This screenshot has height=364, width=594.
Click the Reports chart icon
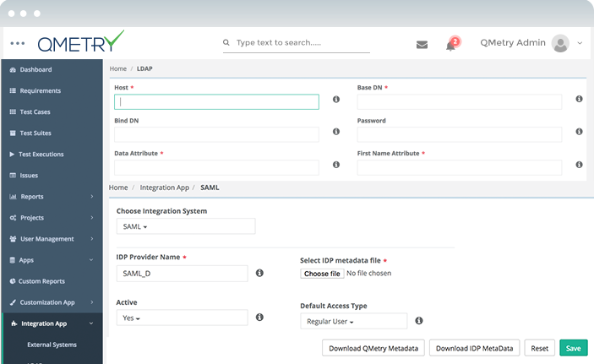[13, 197]
